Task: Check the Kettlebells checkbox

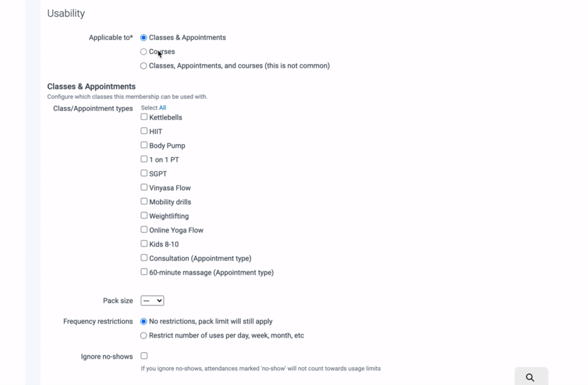Action: point(144,117)
